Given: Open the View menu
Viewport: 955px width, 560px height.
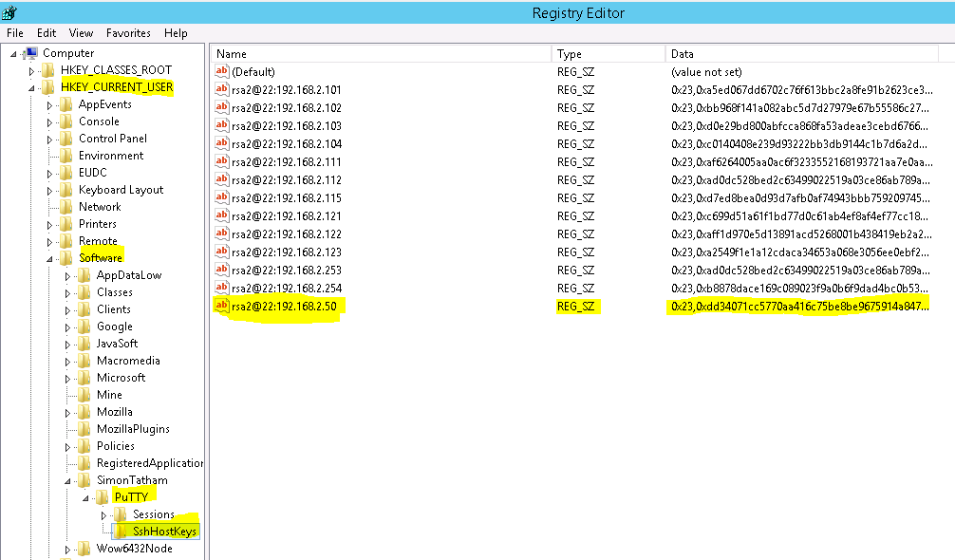Looking at the screenshot, I should click(81, 32).
